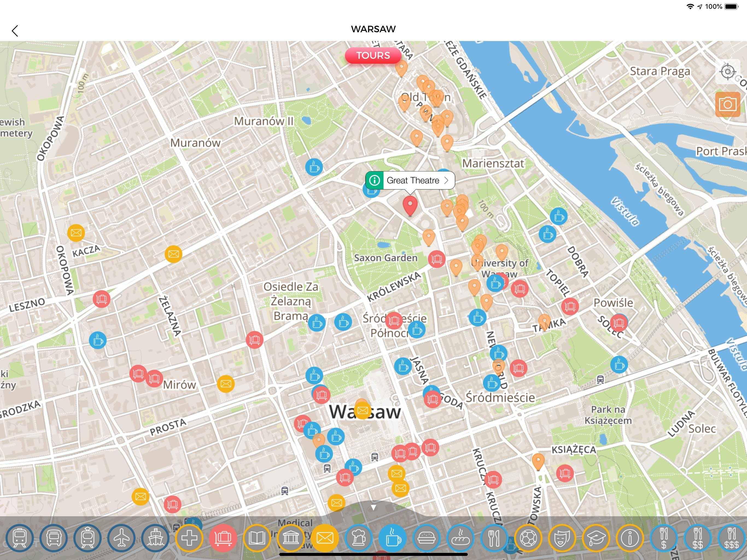This screenshot has height=560, width=747.
Task: Toggle the airplane airport filter
Action: click(x=121, y=538)
